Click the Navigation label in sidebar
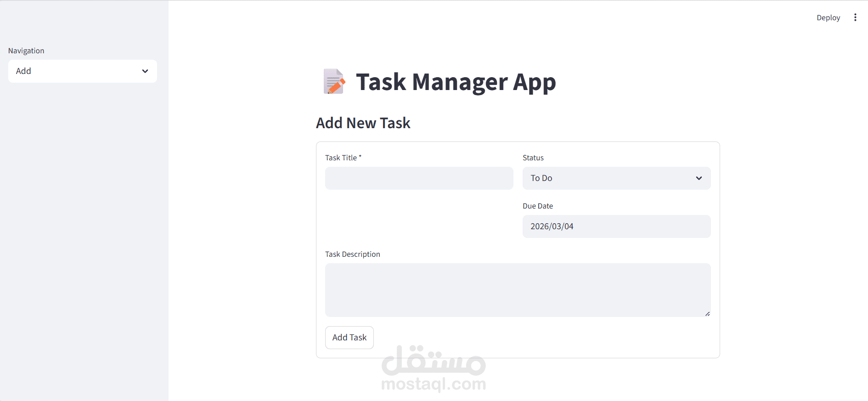The image size is (868, 401). 26,51
